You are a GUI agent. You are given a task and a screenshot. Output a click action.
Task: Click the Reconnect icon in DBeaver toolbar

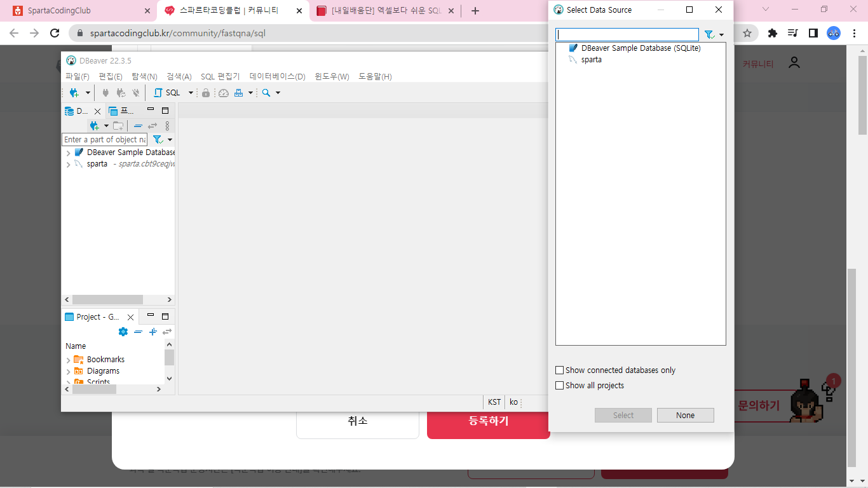(121, 93)
